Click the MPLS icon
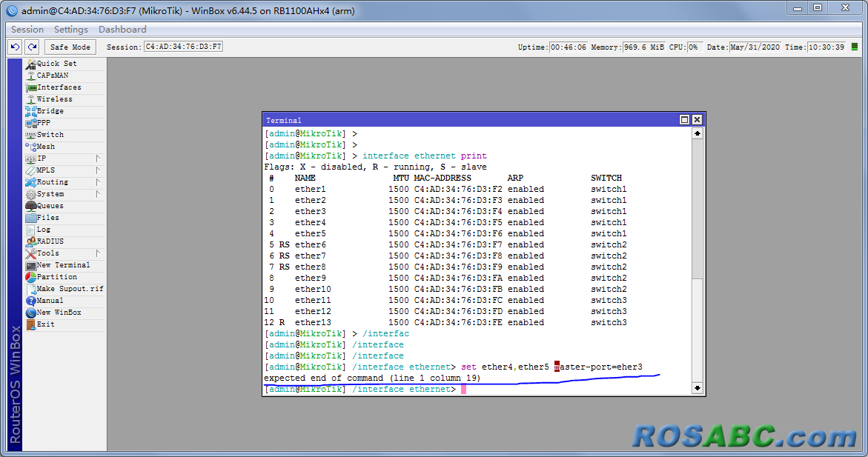The height and width of the screenshot is (457, 868). click(30, 170)
